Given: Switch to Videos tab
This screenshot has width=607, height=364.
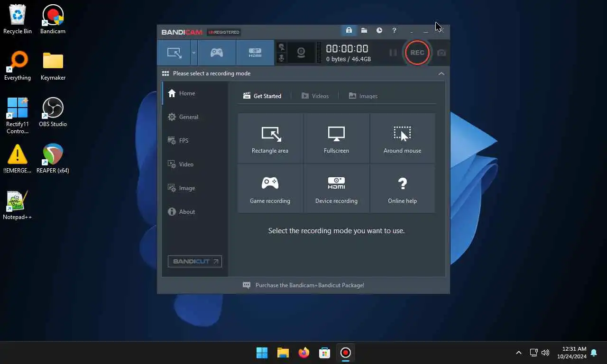Looking at the screenshot, I should point(315,96).
